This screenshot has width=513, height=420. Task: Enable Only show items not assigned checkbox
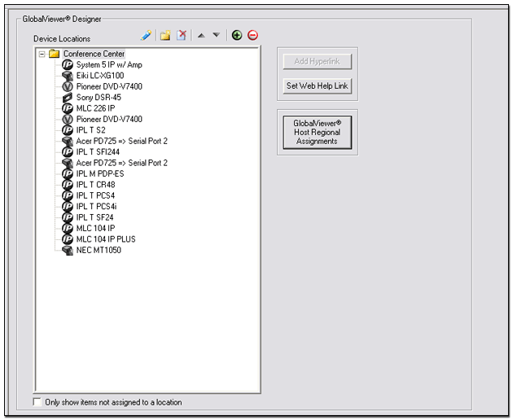37,402
